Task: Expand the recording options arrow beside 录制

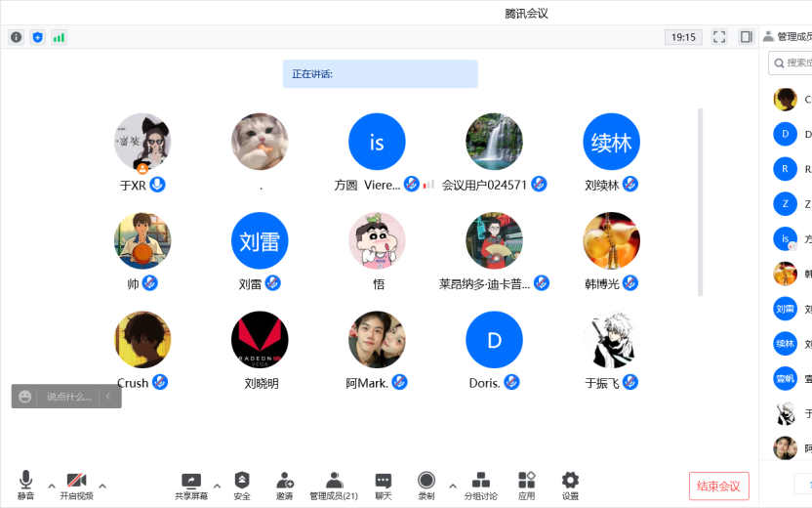Action: 453,487
